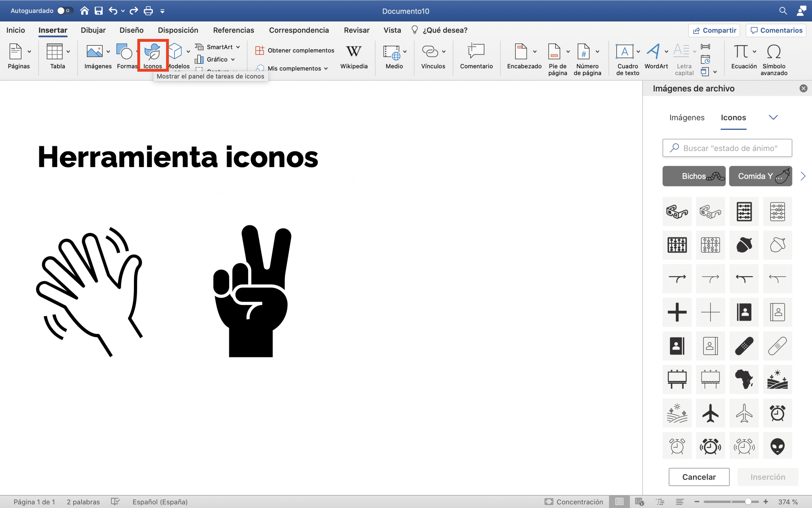
Task: Click the Wikipedia add-in icon
Action: point(354,57)
